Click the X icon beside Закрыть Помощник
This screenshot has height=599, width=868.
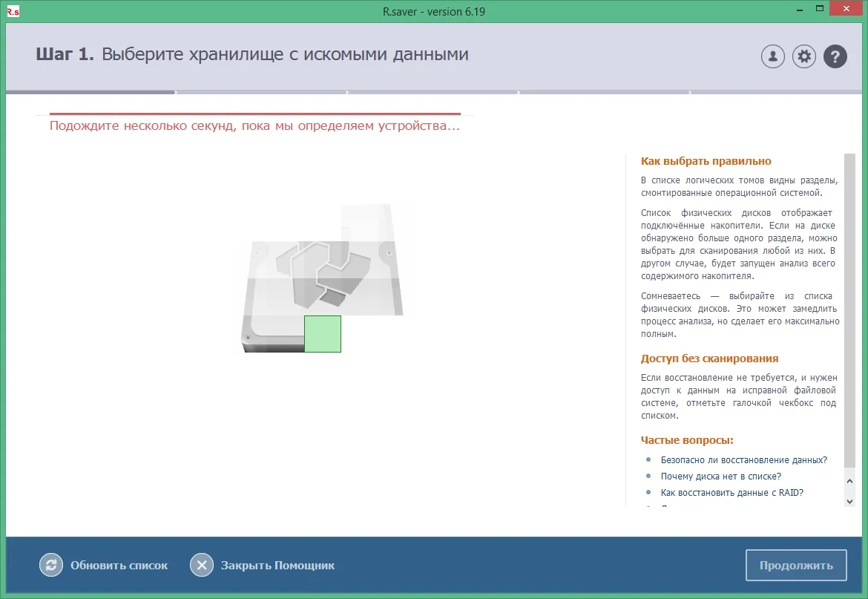coord(202,566)
